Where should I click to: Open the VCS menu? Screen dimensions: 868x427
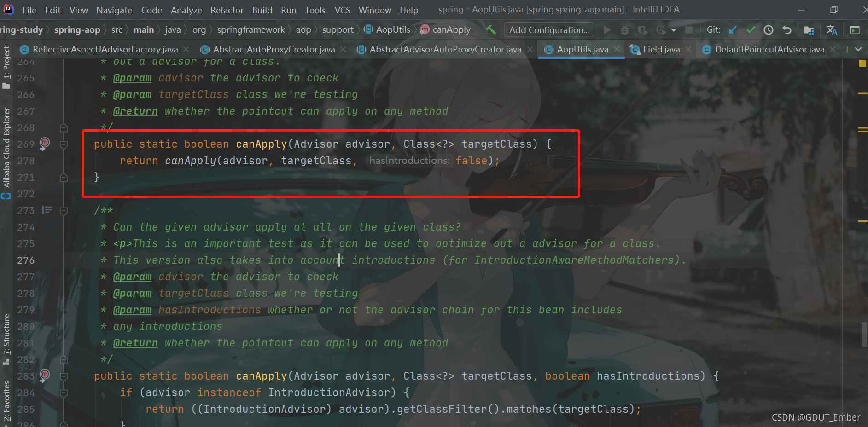[x=342, y=10]
